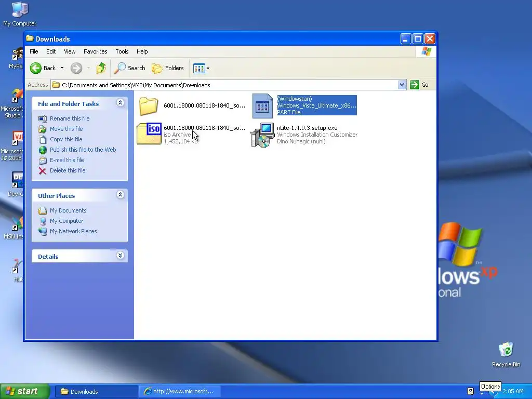Open the File menu
The image size is (532, 399).
coord(34,51)
